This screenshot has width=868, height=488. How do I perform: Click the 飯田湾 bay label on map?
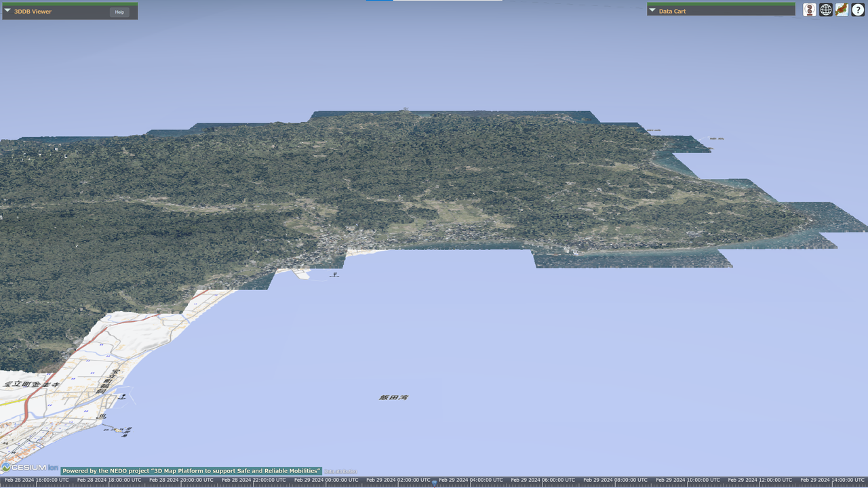393,397
